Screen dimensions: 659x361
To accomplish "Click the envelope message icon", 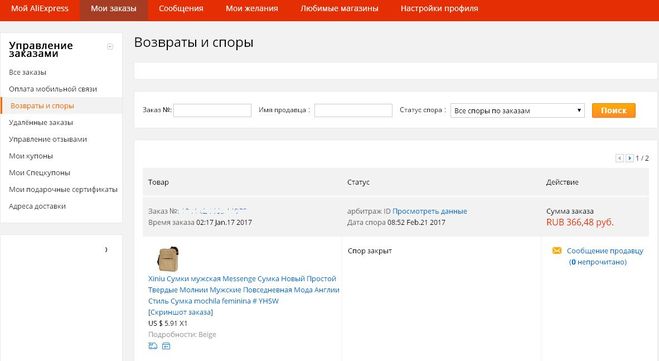I will [x=557, y=251].
